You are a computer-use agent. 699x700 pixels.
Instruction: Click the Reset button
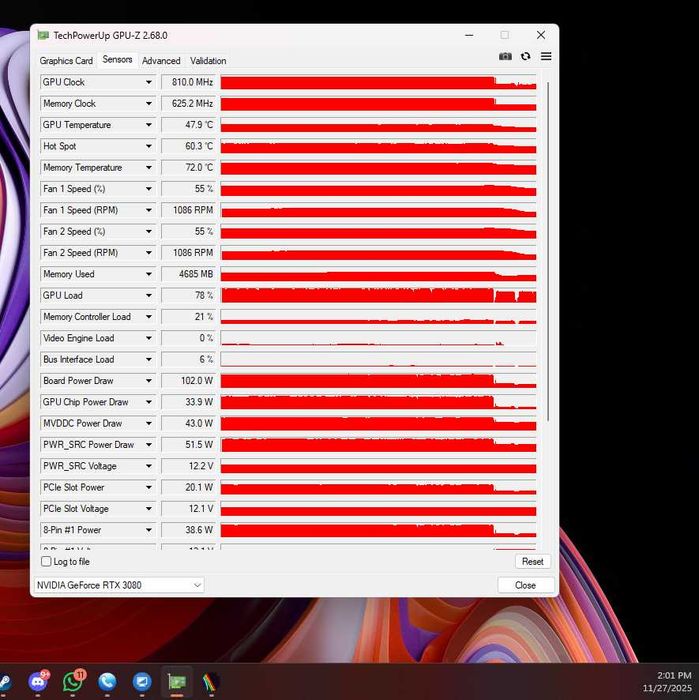pyautogui.click(x=533, y=562)
